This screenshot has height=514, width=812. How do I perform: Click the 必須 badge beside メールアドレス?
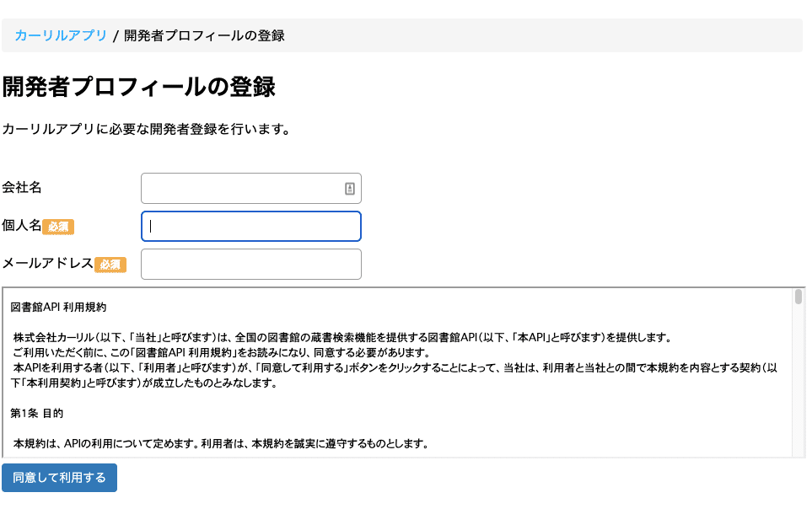[110, 265]
